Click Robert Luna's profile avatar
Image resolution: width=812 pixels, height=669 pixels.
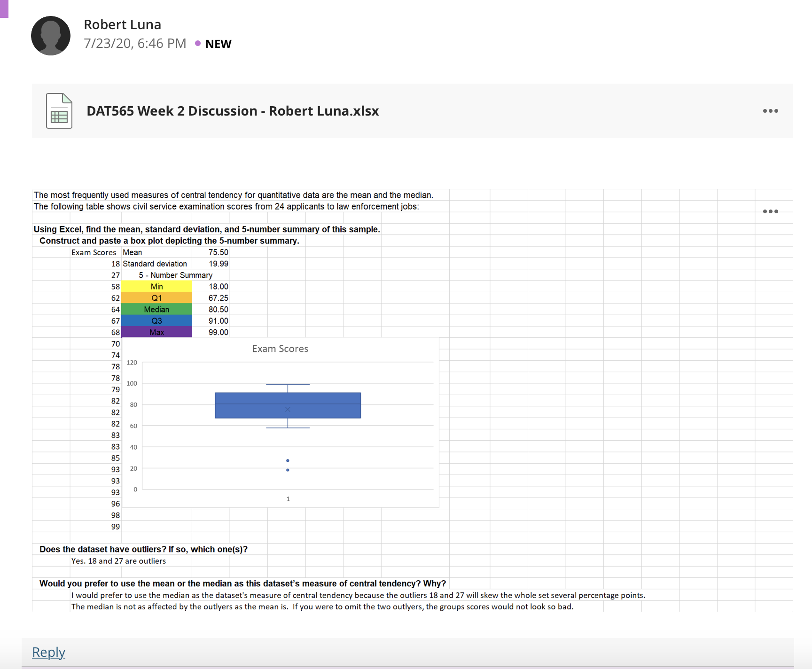coord(51,36)
